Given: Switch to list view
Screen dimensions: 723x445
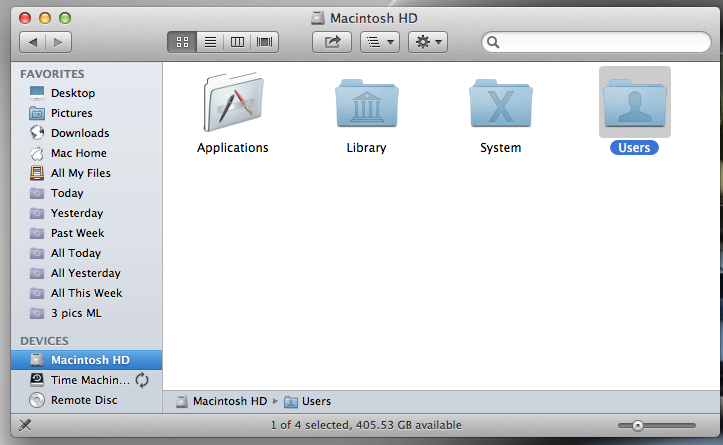Looking at the screenshot, I should click(x=210, y=42).
